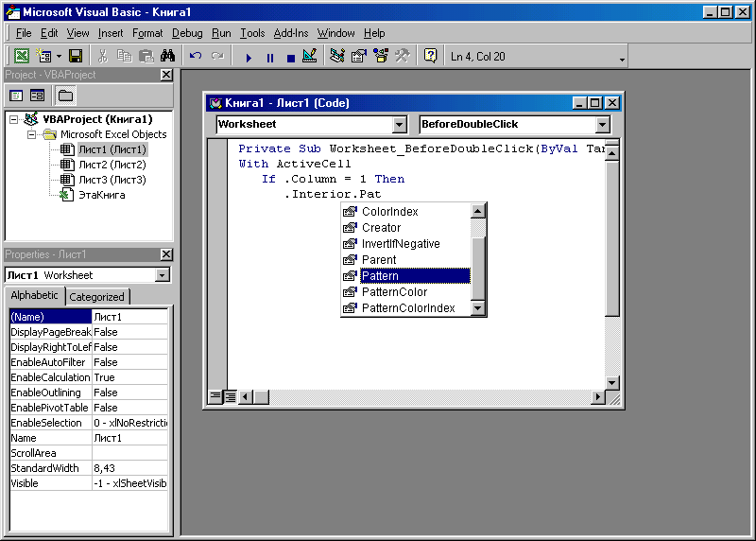Click the Visual Basic Help question icon

[x=430, y=56]
